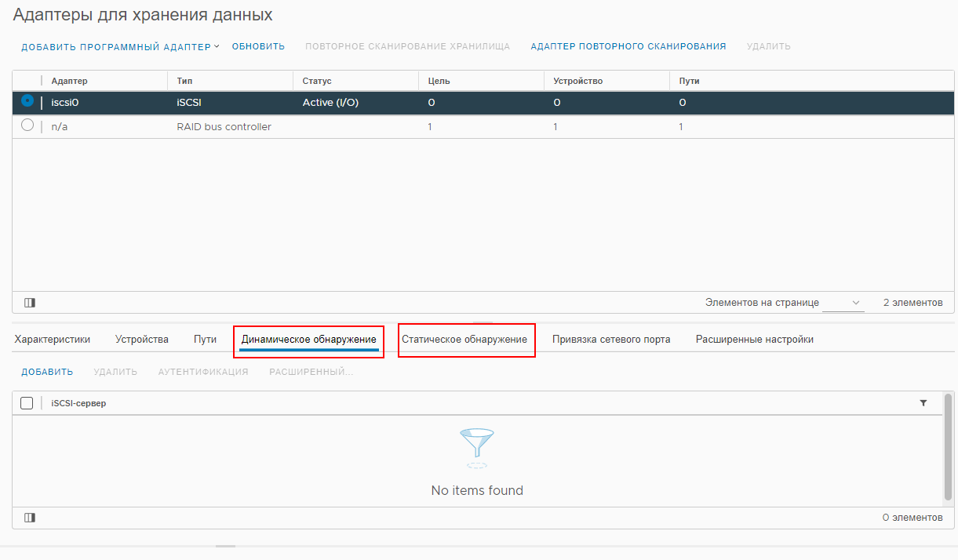Switch to Статическое обнаружение tab
Image resolution: width=958 pixels, height=560 pixels.
coord(464,340)
